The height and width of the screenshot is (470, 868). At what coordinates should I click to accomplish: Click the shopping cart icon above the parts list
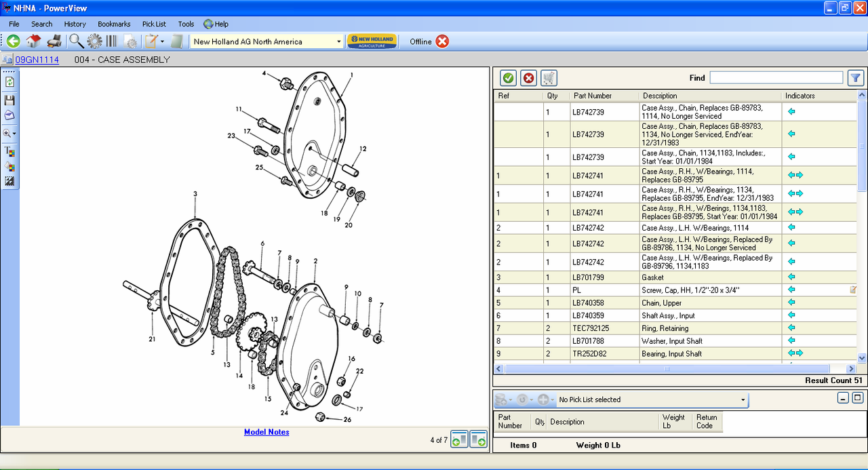(x=549, y=78)
